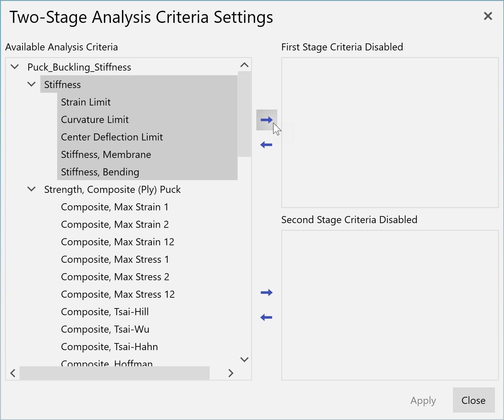Select Composite, Tsai-Hill criterion
The image size is (504, 420).
pyautogui.click(x=105, y=312)
